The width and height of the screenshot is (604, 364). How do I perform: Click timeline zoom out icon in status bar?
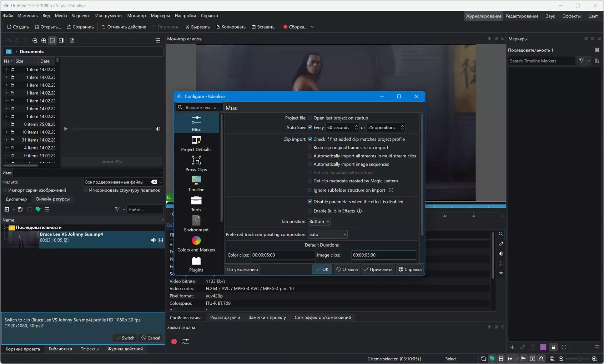click(561, 359)
